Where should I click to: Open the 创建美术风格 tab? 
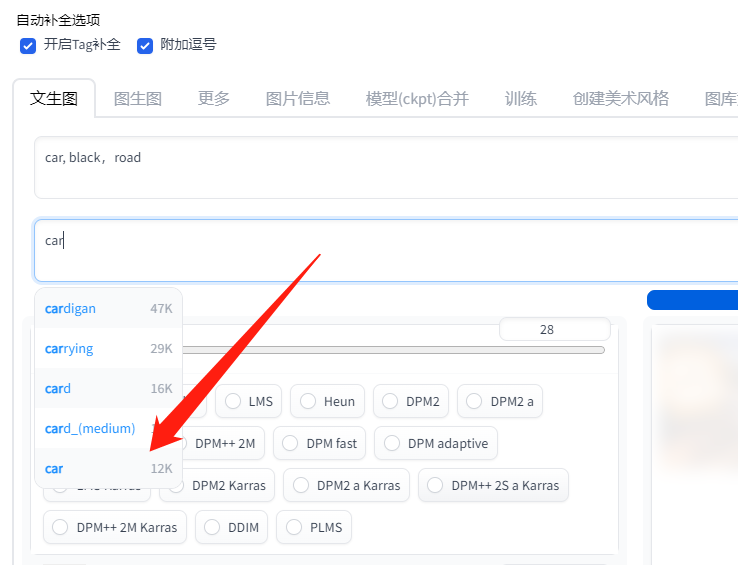tap(620, 98)
